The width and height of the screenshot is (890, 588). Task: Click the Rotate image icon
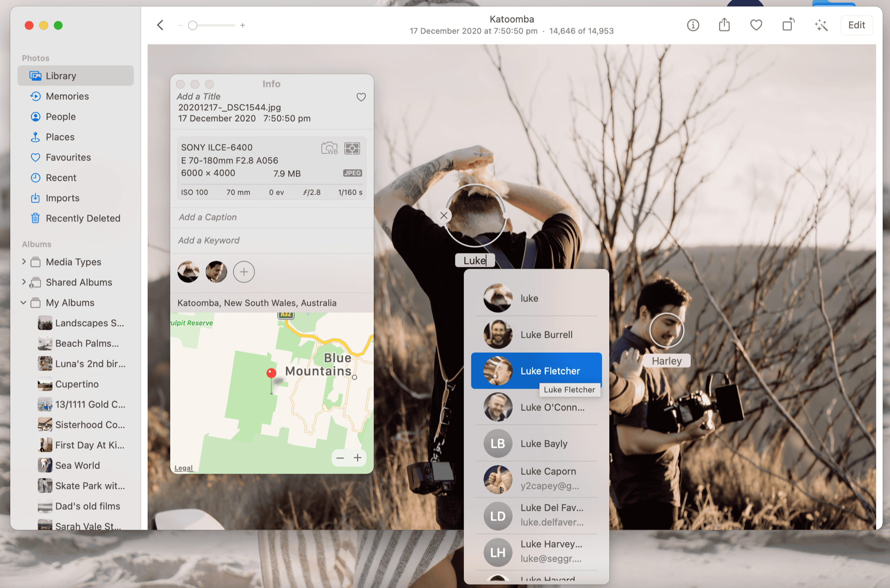788,25
